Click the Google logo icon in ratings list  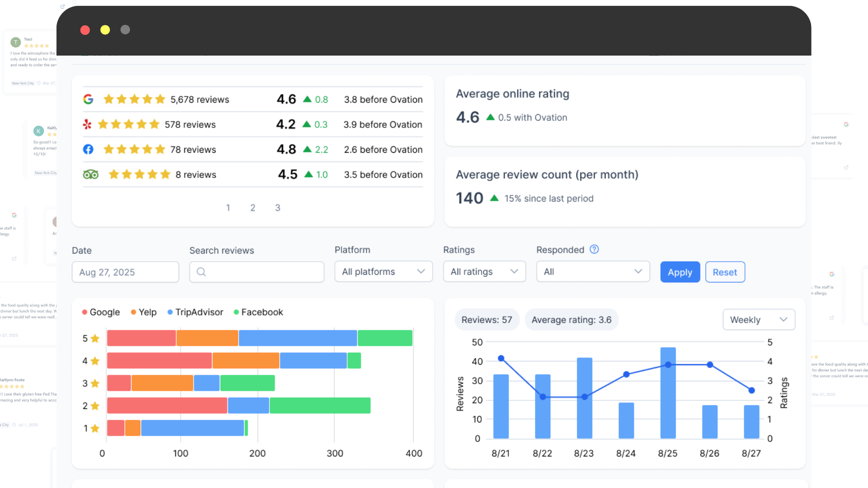[88, 99]
